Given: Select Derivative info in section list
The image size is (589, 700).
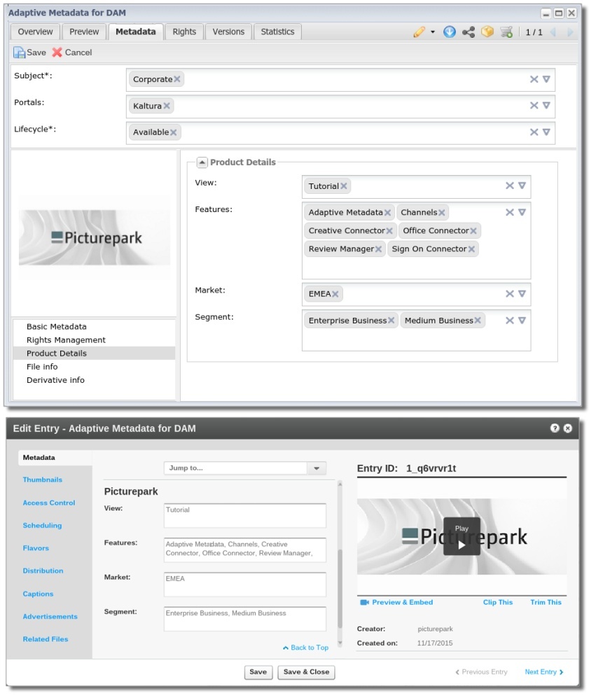Looking at the screenshot, I should coord(95,380).
